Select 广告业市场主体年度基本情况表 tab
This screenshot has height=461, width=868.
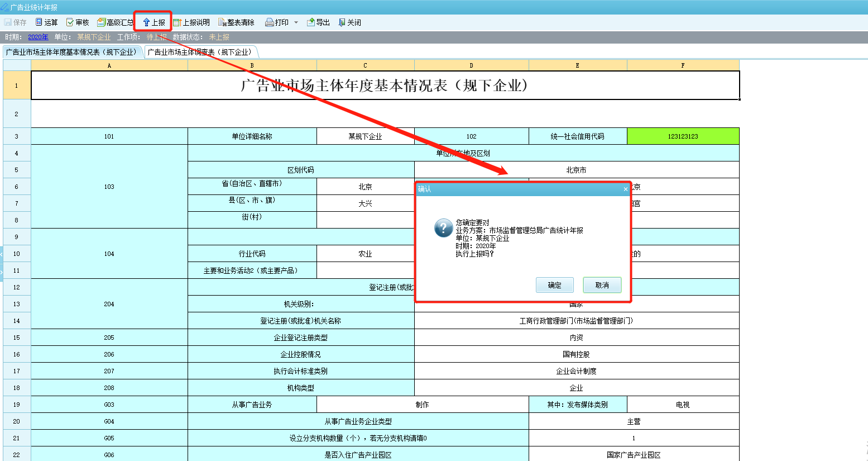coord(71,52)
